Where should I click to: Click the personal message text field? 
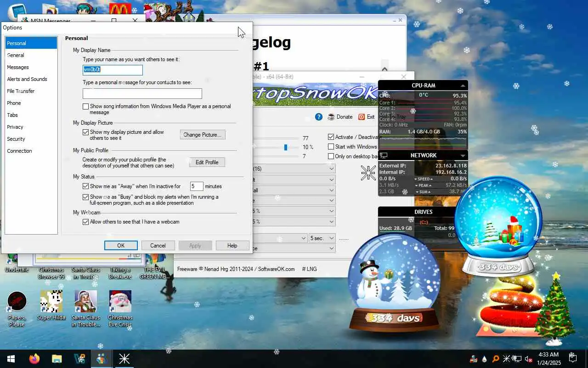pos(142,94)
